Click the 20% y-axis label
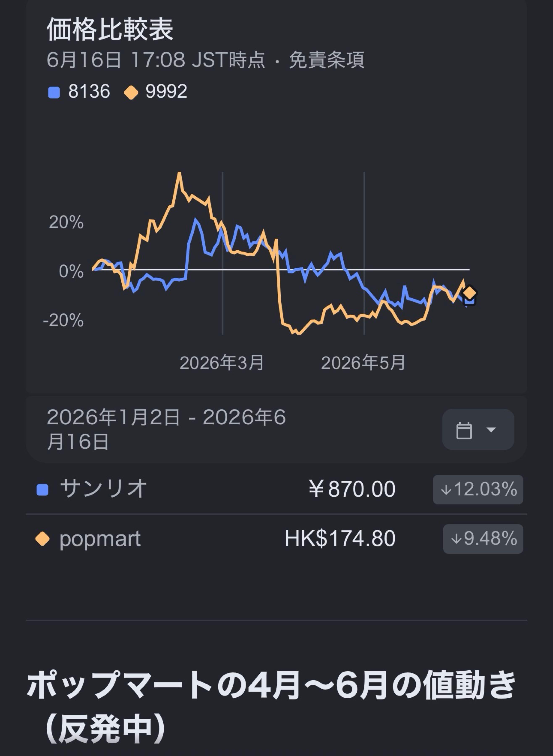The height and width of the screenshot is (756, 553). [66, 222]
